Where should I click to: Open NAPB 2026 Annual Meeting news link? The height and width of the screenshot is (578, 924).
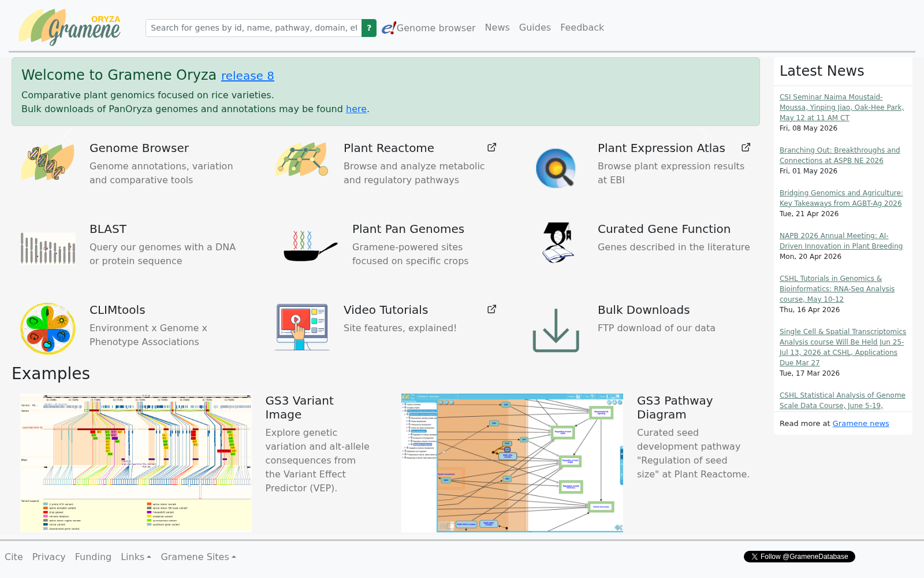841,241
